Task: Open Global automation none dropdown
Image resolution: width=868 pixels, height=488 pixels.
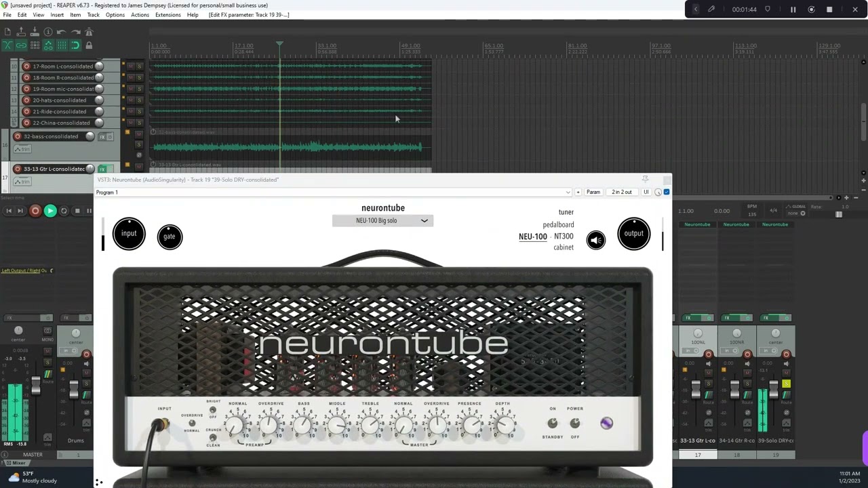Action: (x=797, y=213)
